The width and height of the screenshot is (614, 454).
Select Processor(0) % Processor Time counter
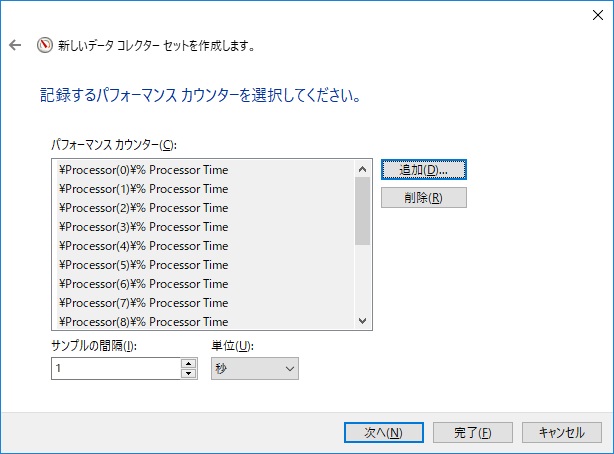point(144,170)
